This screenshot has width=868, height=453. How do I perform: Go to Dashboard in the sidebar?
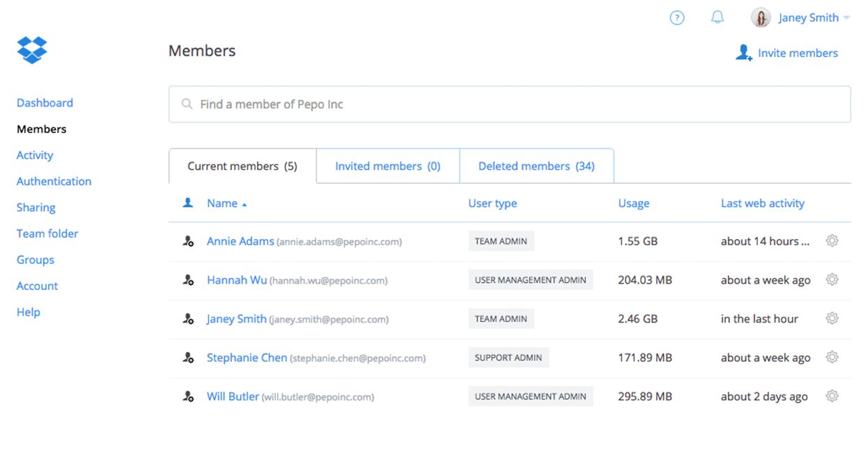pyautogui.click(x=45, y=103)
